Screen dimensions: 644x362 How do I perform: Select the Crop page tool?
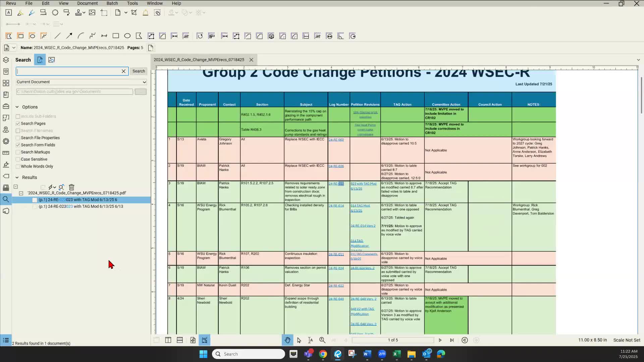point(134,13)
